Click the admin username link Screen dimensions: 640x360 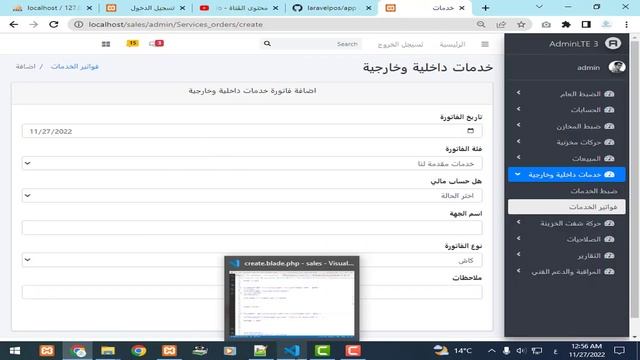tap(588, 67)
